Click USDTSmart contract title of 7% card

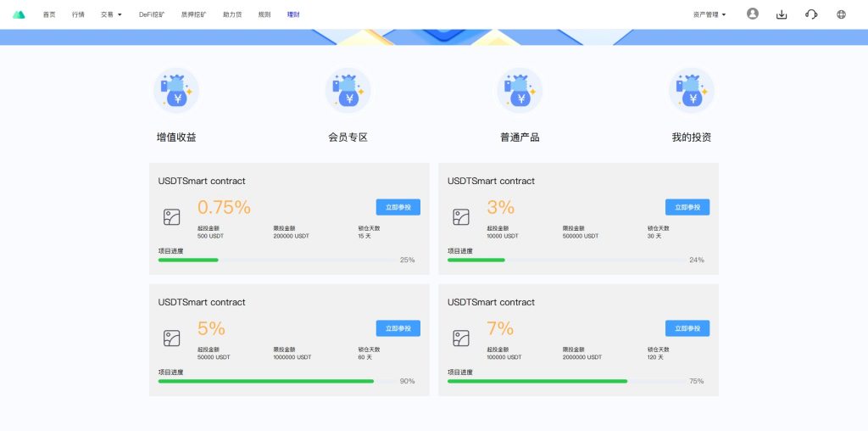491,303
